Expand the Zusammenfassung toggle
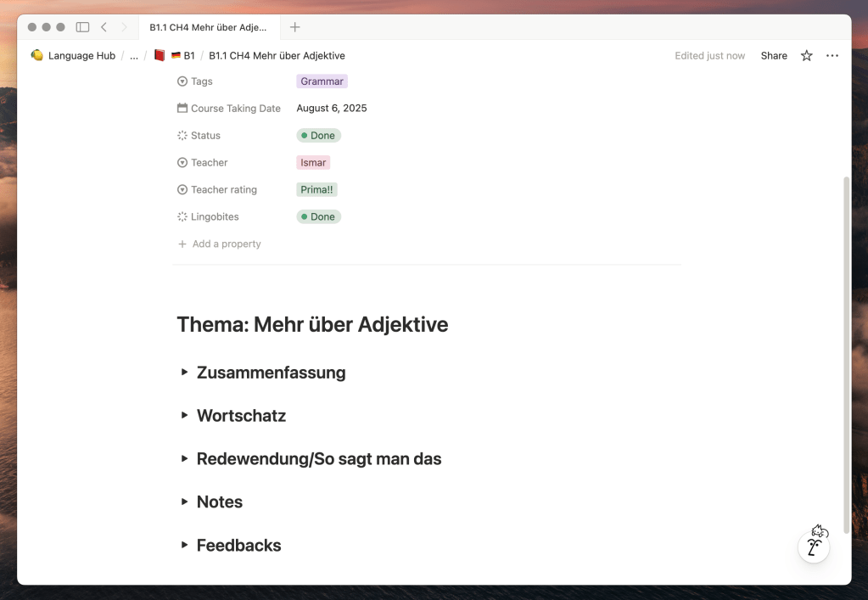 (x=184, y=373)
